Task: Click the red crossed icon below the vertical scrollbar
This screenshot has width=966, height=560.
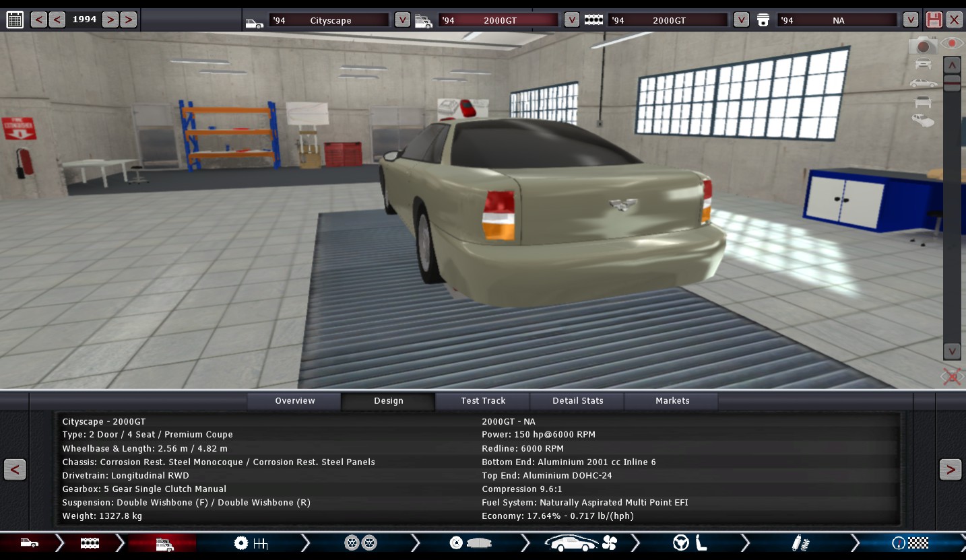Action: point(952,376)
